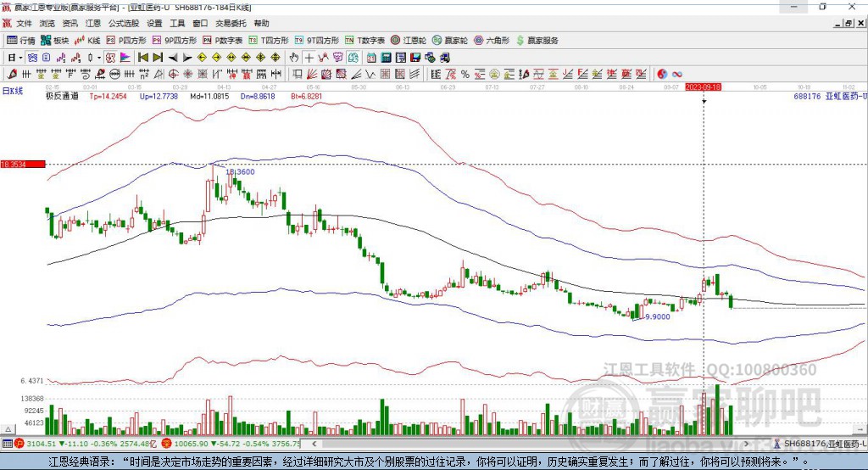Open the 交易委托 menu
The image size is (868, 470).
[x=231, y=23]
